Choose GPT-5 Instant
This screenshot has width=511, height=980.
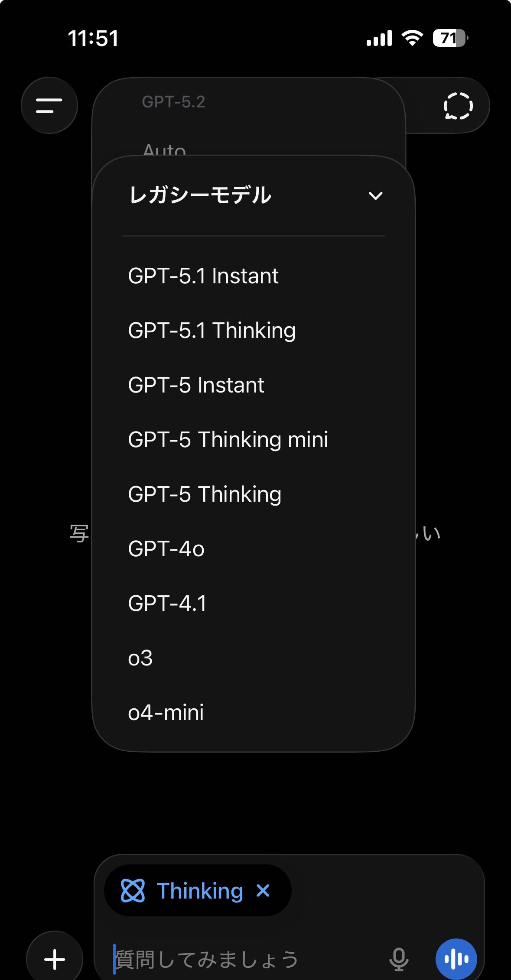[x=196, y=385]
